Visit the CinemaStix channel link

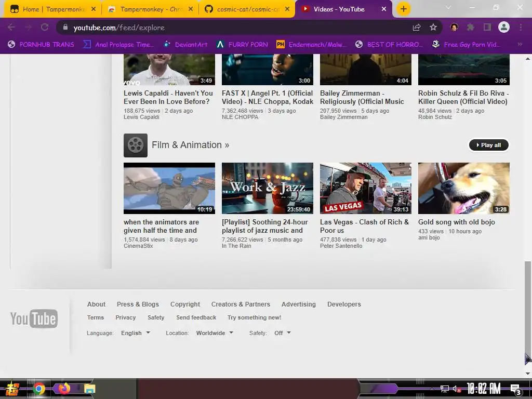[138, 246]
